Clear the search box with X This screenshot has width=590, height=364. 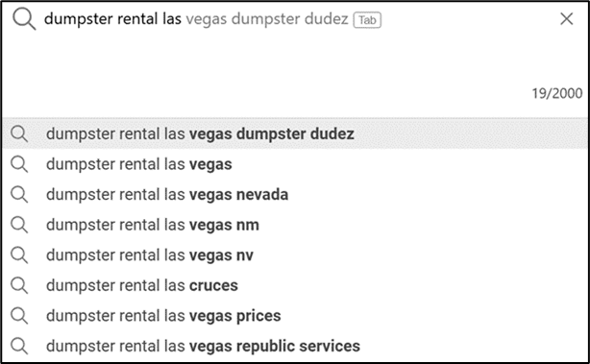pos(566,19)
